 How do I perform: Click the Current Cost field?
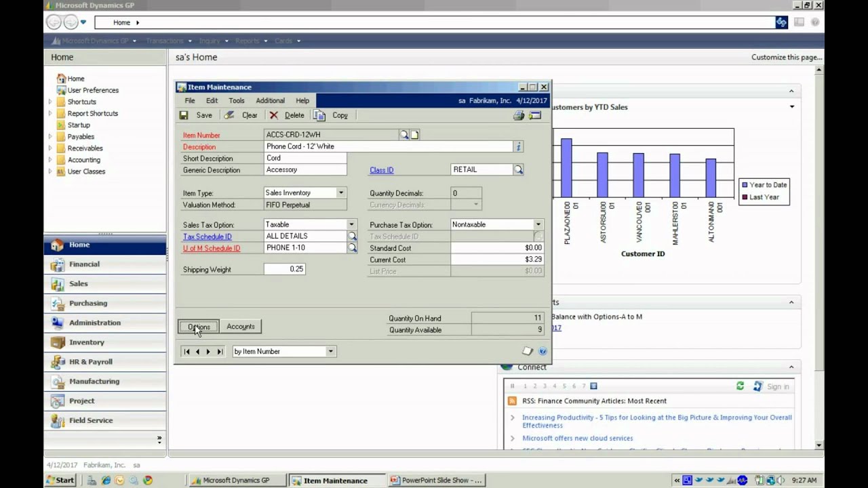click(497, 260)
